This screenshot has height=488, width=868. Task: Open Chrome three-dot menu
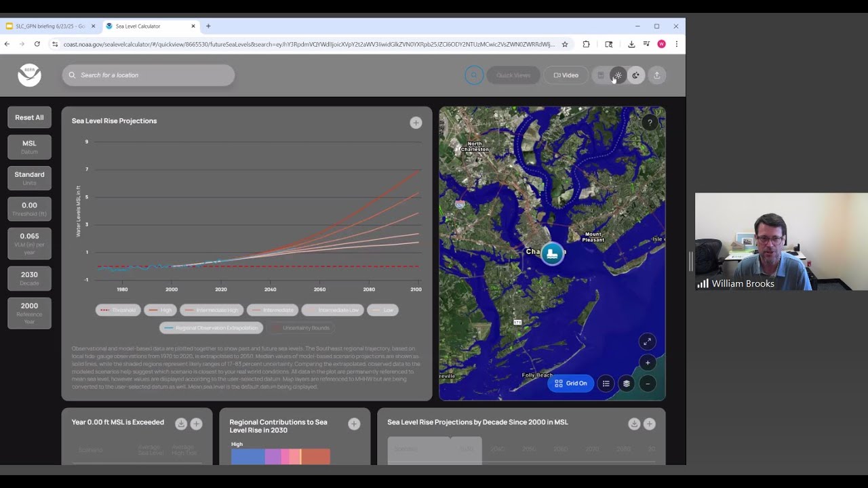[x=676, y=44]
